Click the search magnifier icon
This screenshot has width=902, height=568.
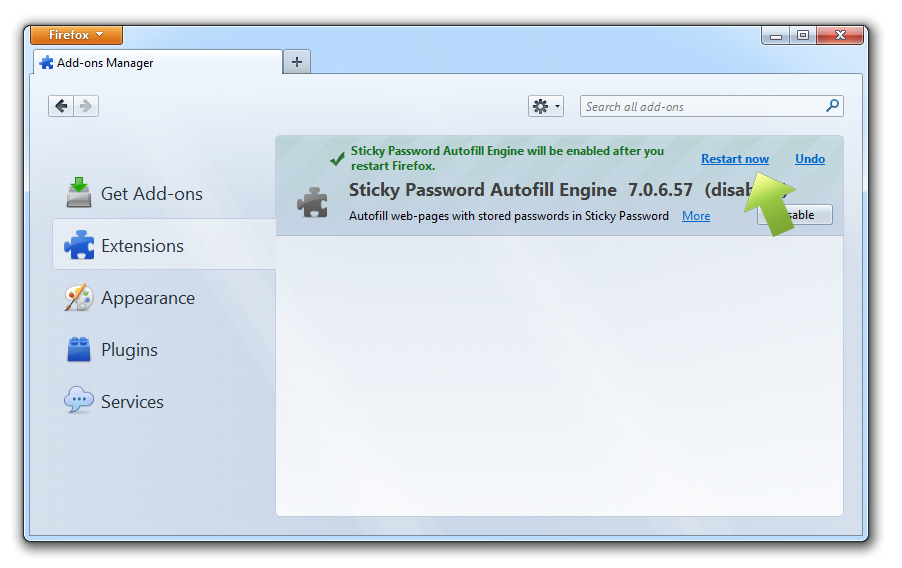(x=832, y=106)
